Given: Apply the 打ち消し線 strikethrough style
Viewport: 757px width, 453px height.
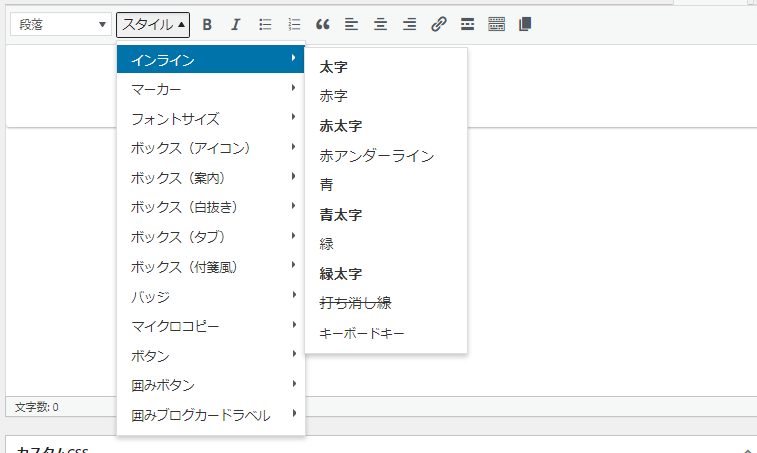Looking at the screenshot, I should coord(386,303).
